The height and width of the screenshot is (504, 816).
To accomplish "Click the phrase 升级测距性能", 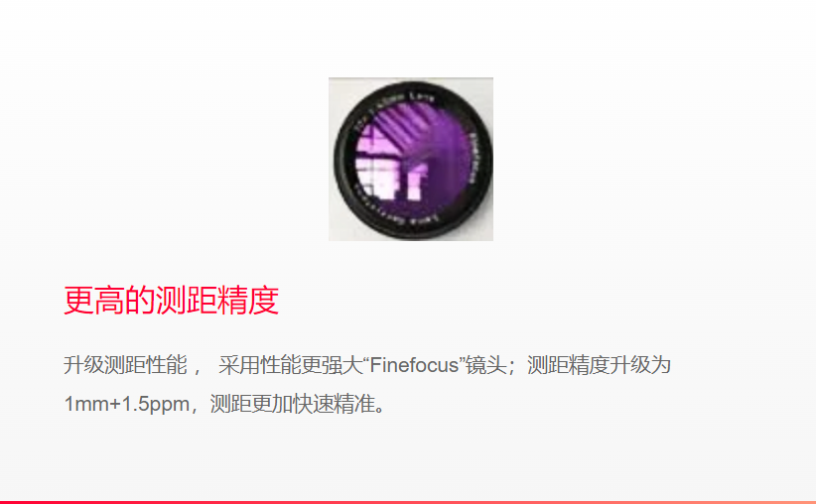I will 125,365.
